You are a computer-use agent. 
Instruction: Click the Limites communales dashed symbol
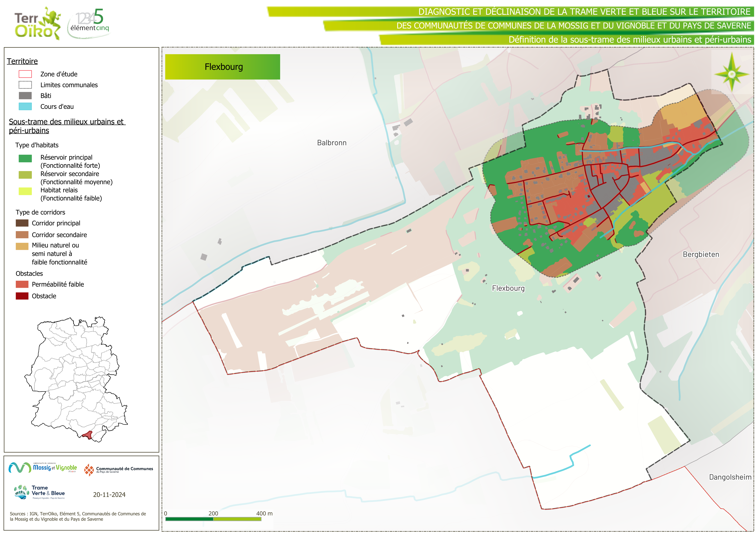[x=25, y=85]
